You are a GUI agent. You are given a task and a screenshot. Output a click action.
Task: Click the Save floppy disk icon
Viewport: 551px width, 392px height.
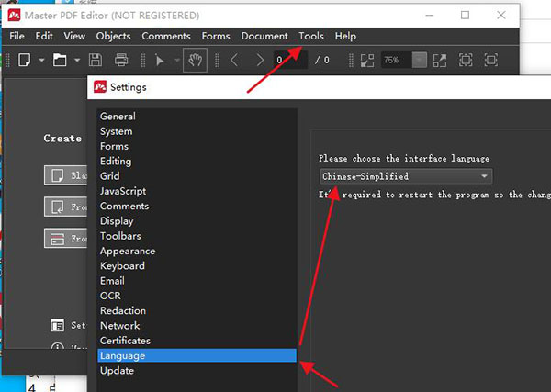96,60
